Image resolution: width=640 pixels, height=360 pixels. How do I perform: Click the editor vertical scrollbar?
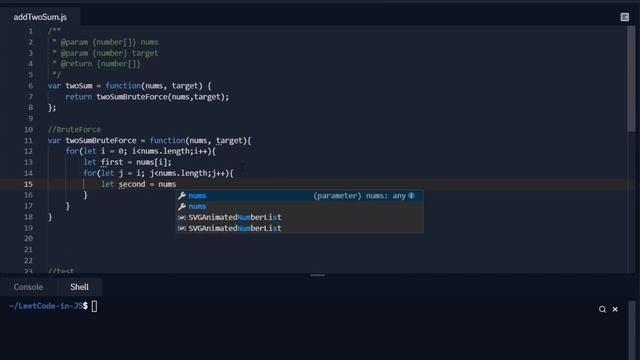tap(631, 79)
